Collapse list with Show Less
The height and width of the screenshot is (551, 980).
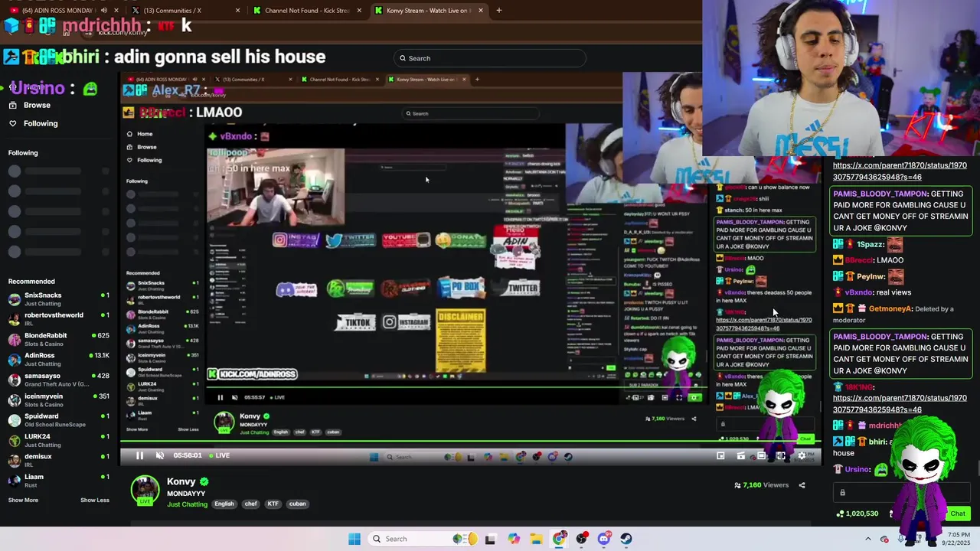coord(95,500)
